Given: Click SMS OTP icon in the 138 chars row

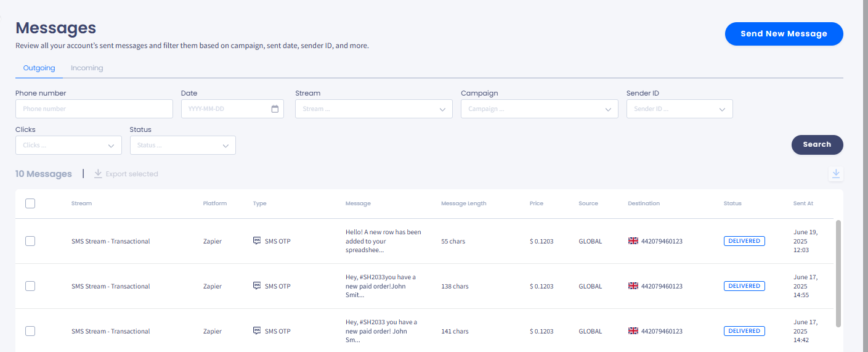Looking at the screenshot, I should (257, 286).
